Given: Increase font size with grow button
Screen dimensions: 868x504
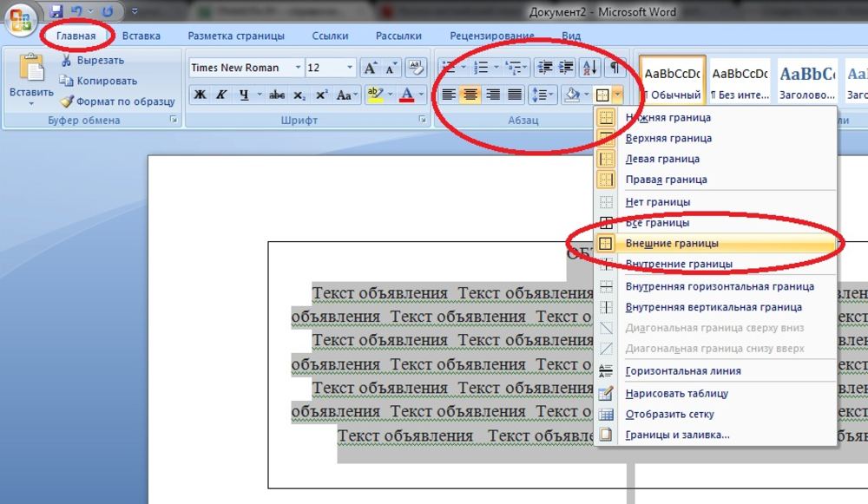Looking at the screenshot, I should tap(370, 68).
